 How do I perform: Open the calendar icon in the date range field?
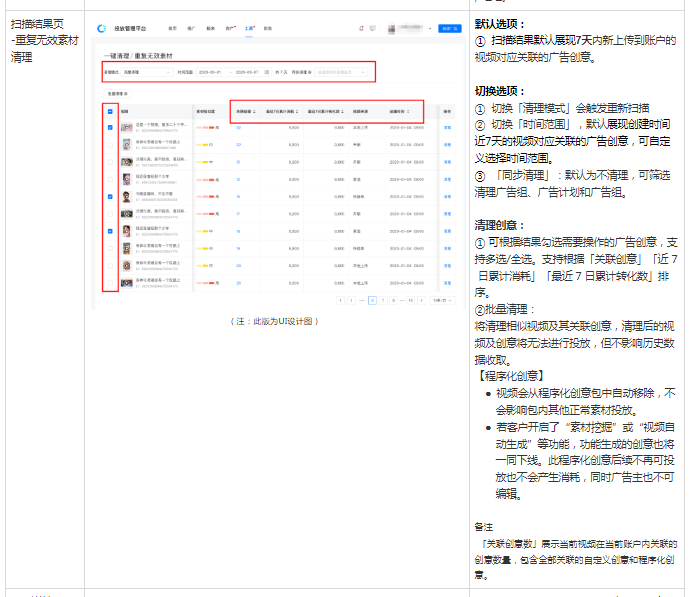tap(267, 72)
